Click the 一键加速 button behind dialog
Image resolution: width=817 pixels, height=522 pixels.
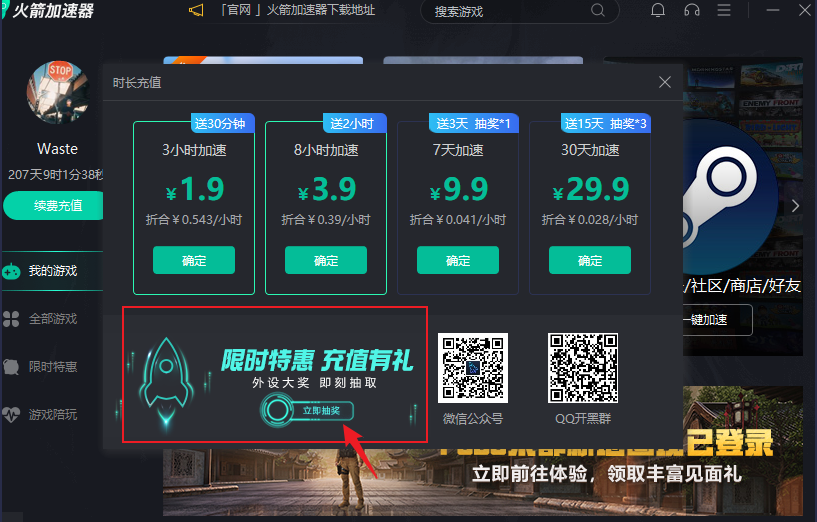(x=717, y=319)
